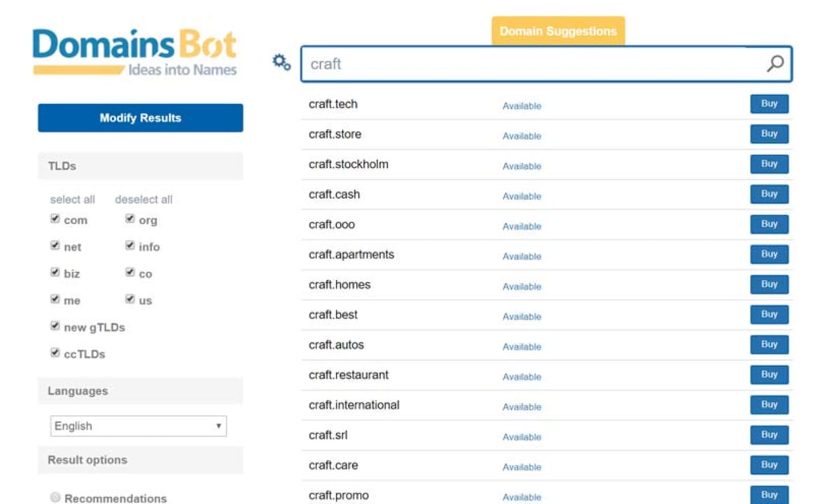
Task: Buy the craft.autos domain
Action: tap(769, 344)
